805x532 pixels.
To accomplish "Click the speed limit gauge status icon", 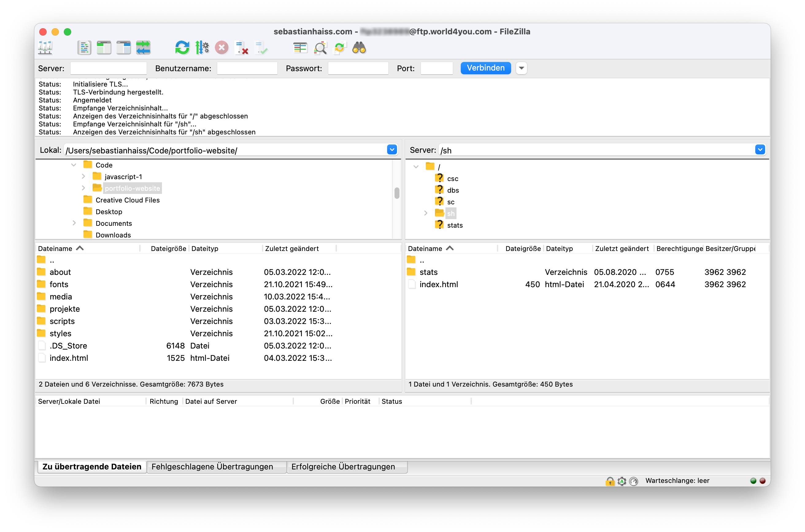I will coord(633,481).
